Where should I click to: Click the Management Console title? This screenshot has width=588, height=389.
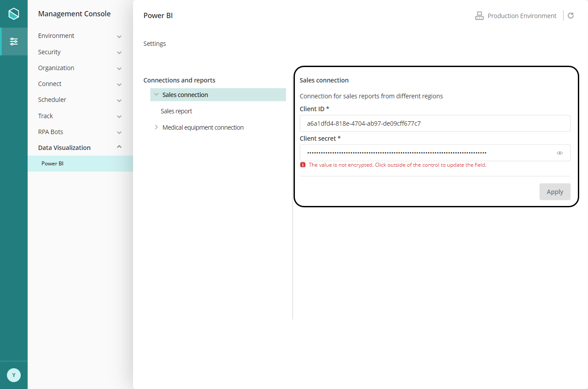coord(74,14)
